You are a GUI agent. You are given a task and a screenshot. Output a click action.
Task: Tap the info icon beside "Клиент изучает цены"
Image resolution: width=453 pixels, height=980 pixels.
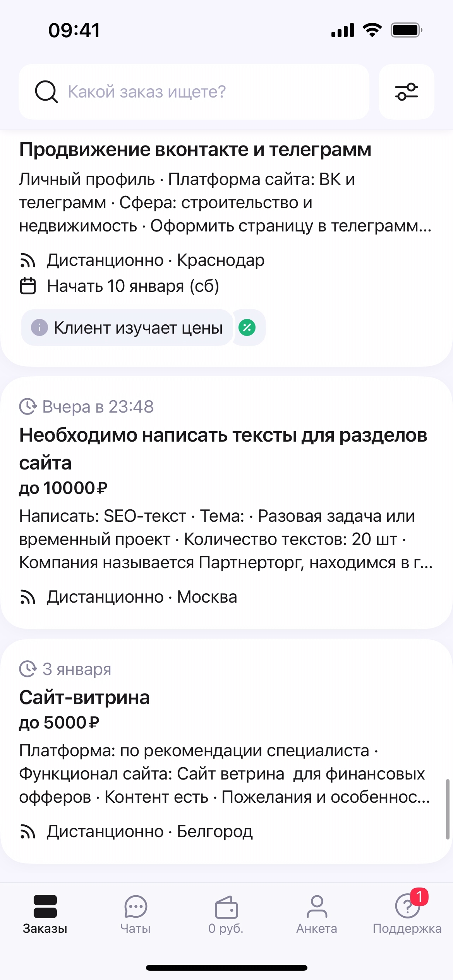[x=39, y=328]
